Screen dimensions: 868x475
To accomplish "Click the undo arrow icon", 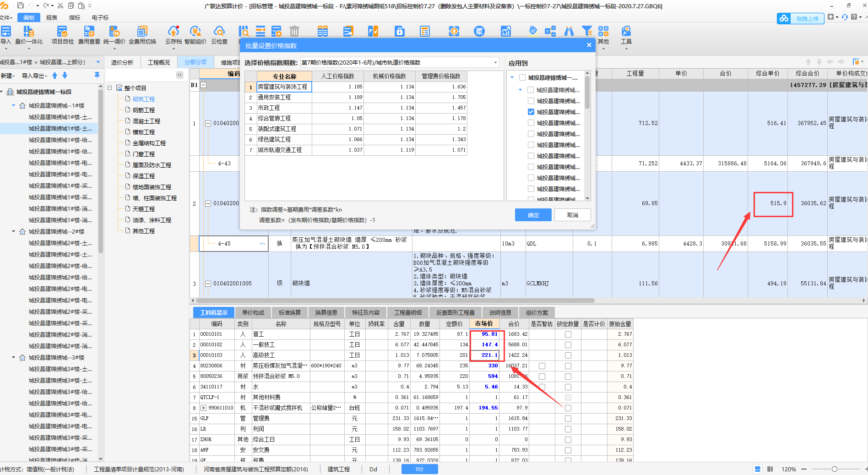I will point(31,5).
